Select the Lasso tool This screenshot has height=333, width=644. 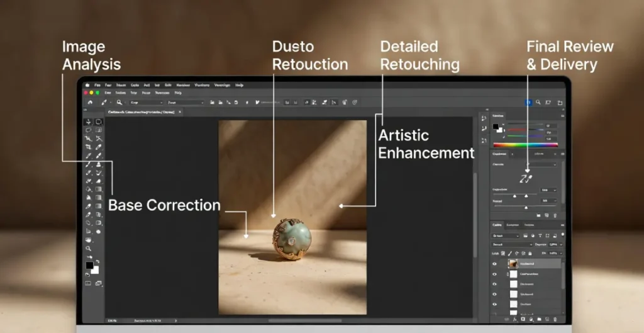coord(88,130)
